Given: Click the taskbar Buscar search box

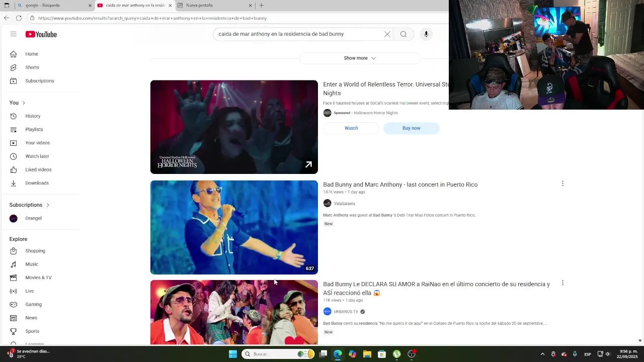Looking at the screenshot, I should 279,354.
